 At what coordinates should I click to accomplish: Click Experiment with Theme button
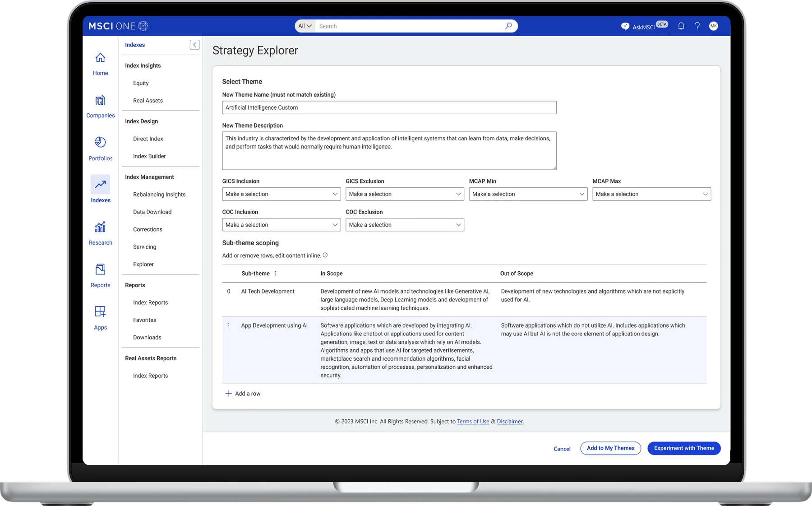point(684,448)
